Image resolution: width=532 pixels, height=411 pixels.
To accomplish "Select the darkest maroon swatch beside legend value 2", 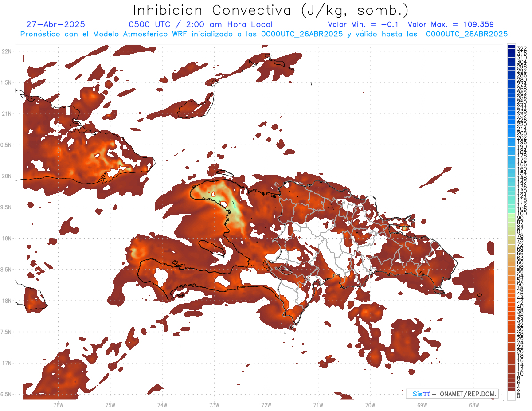I will (x=512, y=389).
